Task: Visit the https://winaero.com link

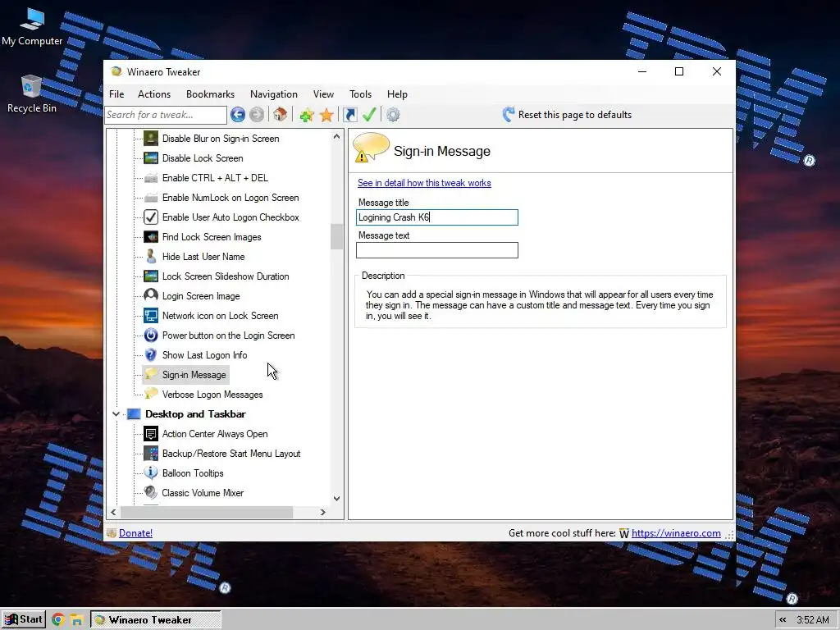Action: point(676,533)
